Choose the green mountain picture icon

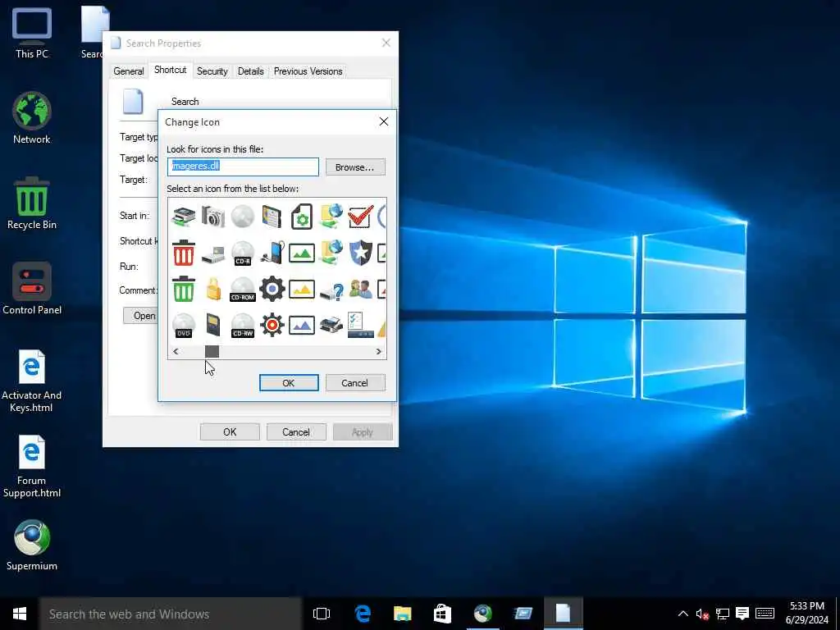(302, 253)
